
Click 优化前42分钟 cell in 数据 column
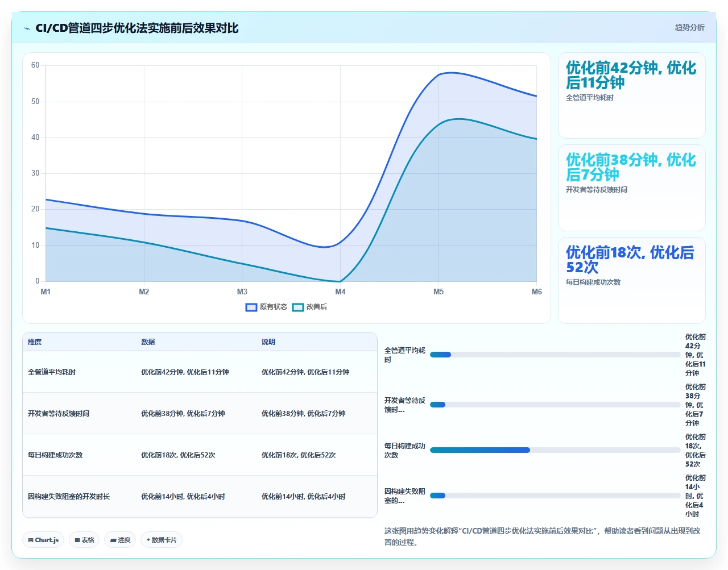[x=185, y=372]
